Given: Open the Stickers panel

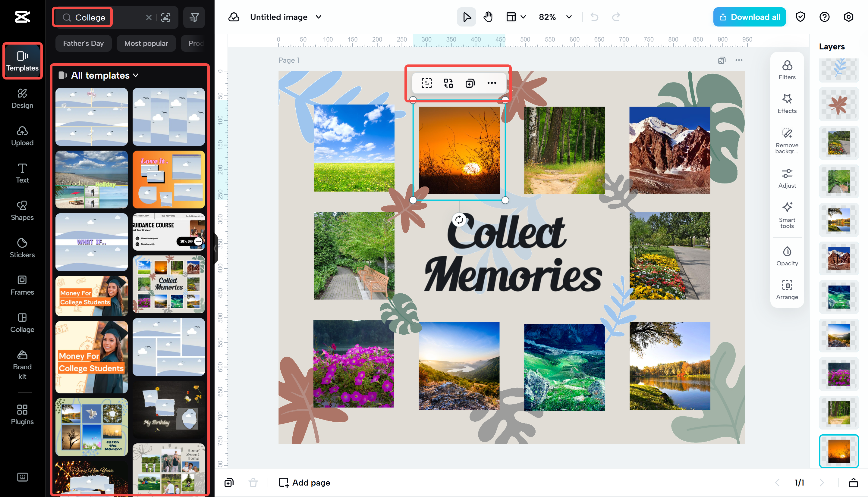Looking at the screenshot, I should pos(22,248).
